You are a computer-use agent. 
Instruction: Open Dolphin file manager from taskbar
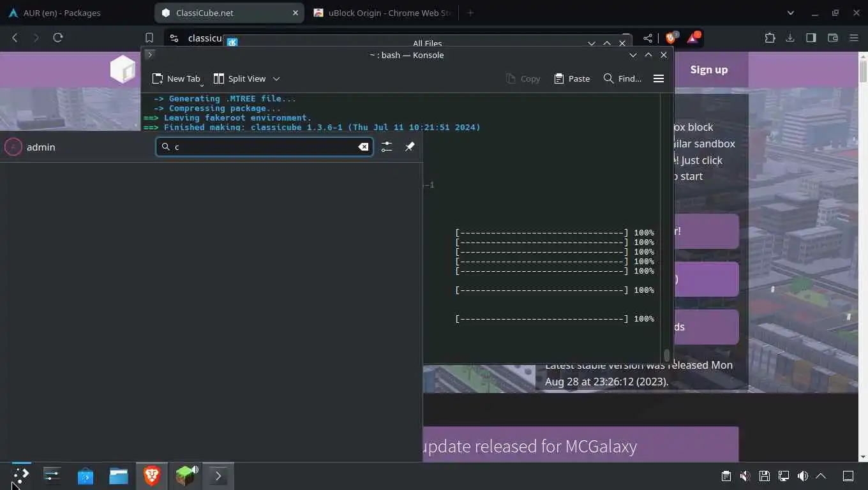coord(119,476)
